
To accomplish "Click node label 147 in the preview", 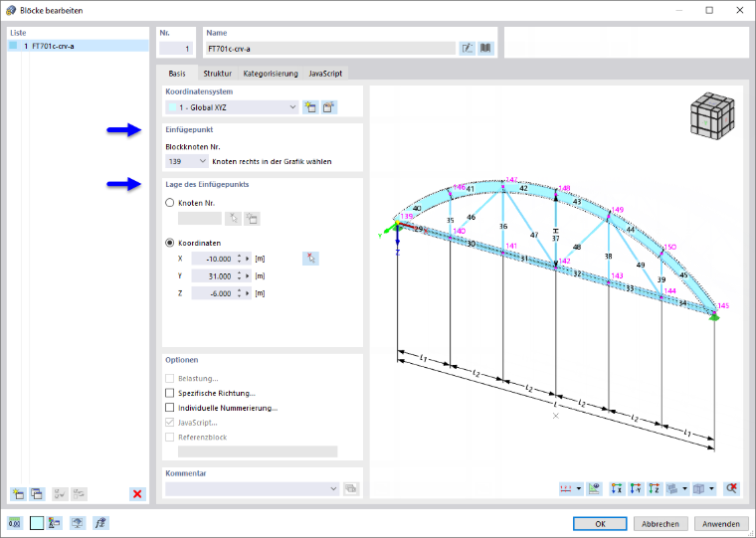I will 511,179.
